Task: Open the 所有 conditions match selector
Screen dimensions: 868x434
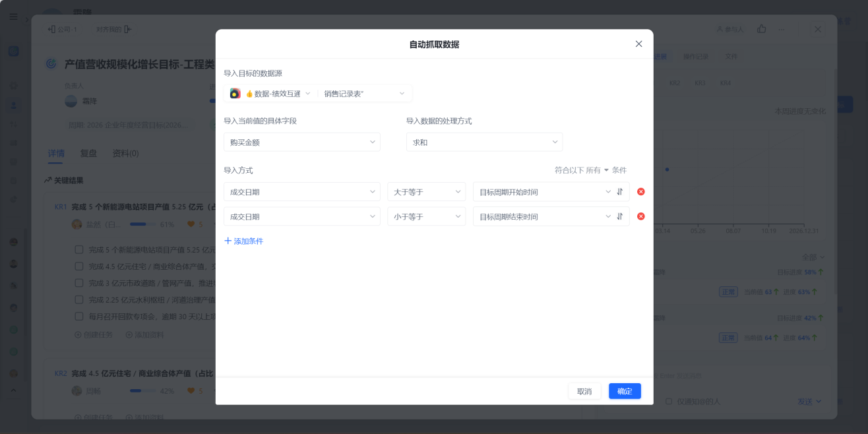Action: pyautogui.click(x=597, y=170)
